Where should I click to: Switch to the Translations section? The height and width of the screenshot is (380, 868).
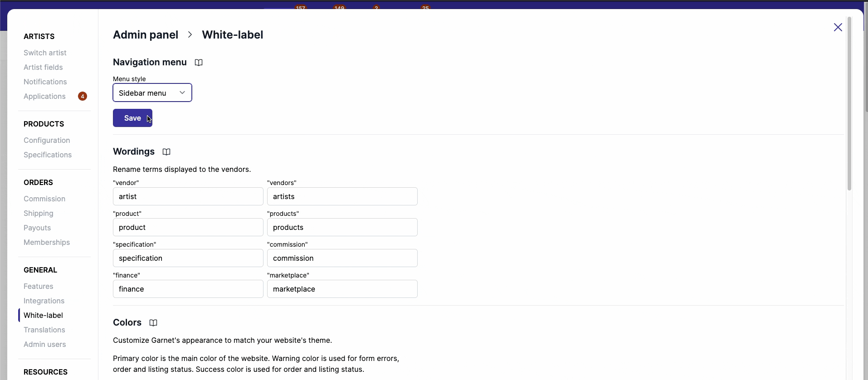click(44, 330)
